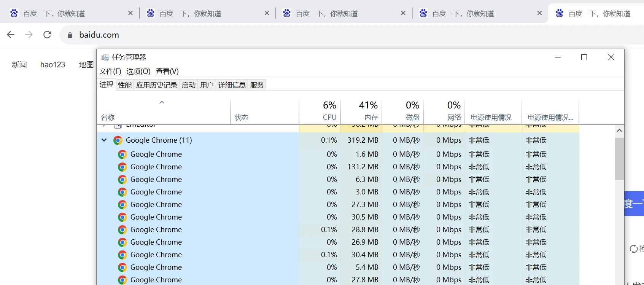Collapse the Google Chrome (11) process group

tap(104, 140)
